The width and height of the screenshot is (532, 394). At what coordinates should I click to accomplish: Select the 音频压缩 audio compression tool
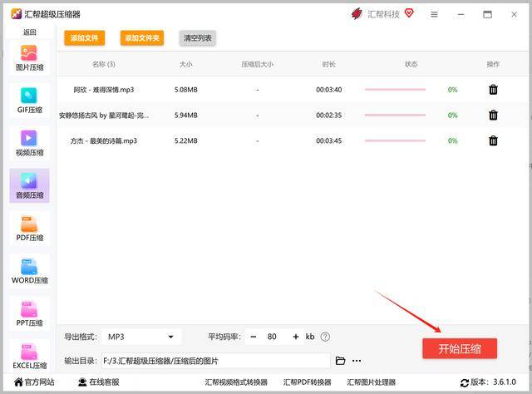(x=30, y=186)
